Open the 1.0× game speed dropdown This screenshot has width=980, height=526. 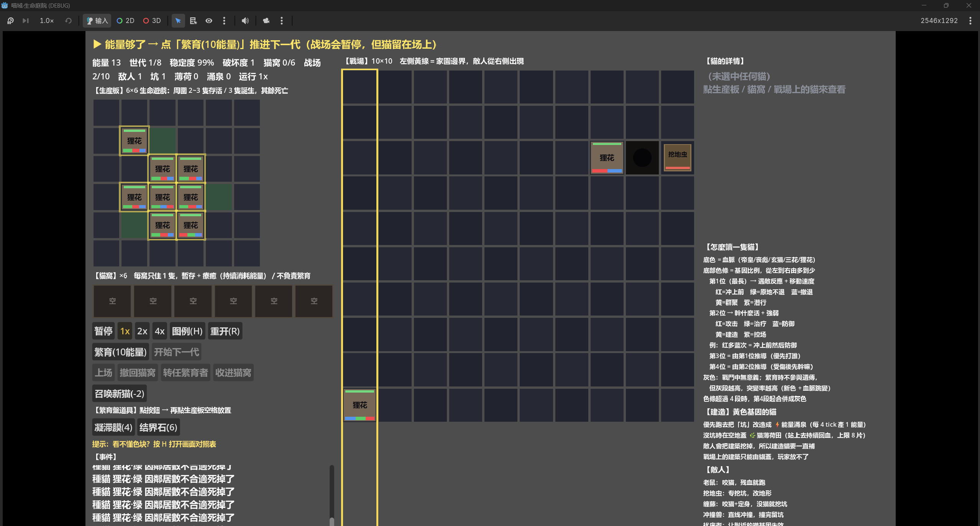tap(47, 21)
